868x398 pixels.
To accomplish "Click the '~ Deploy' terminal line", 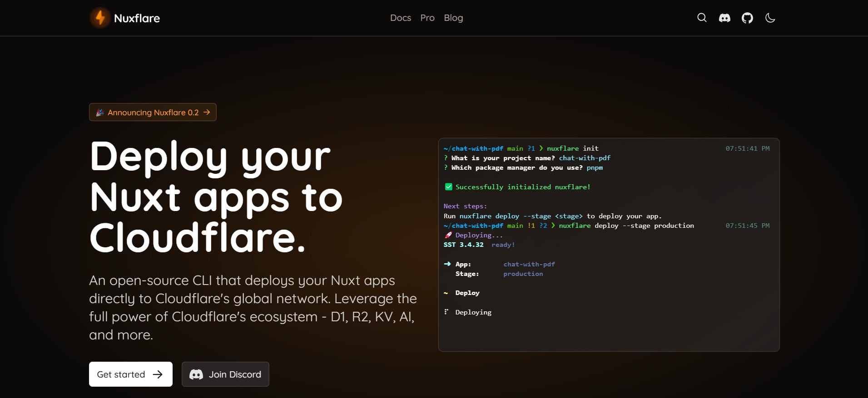I will (x=461, y=293).
